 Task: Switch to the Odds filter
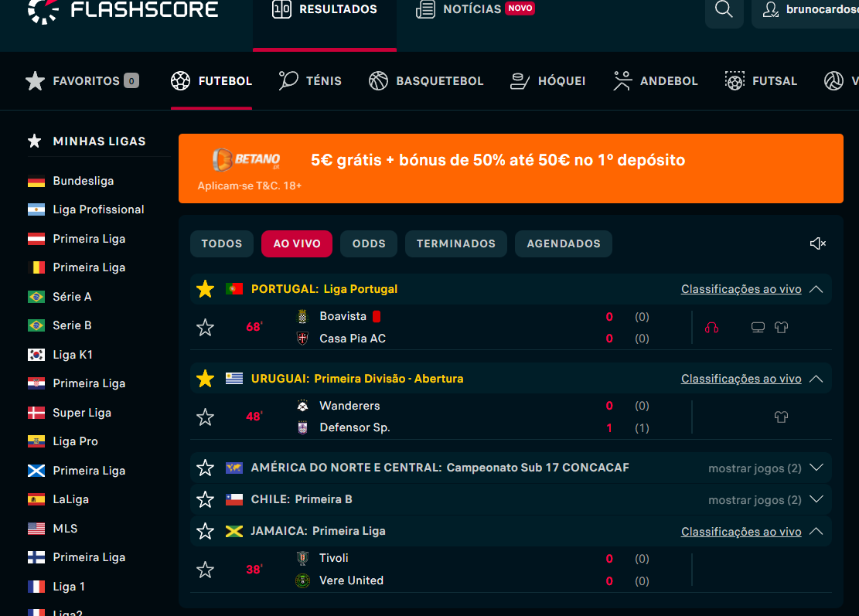369,243
